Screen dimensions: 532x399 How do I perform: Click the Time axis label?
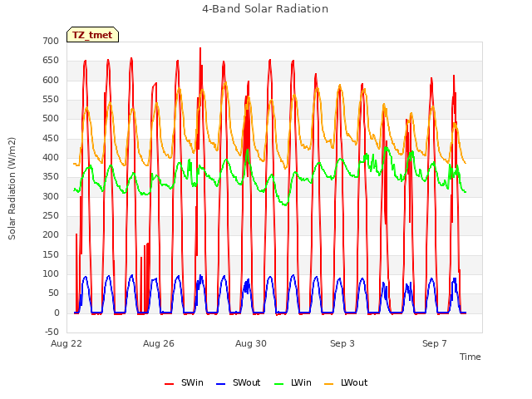click(x=470, y=357)
